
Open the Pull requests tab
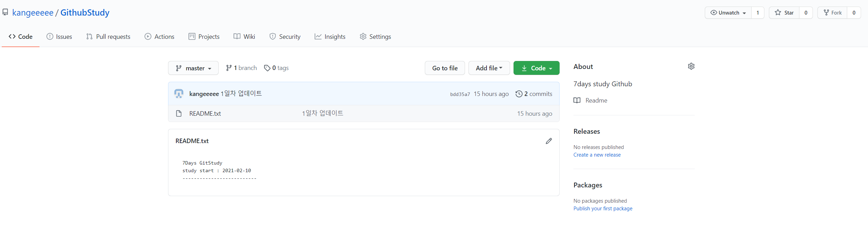[108, 36]
